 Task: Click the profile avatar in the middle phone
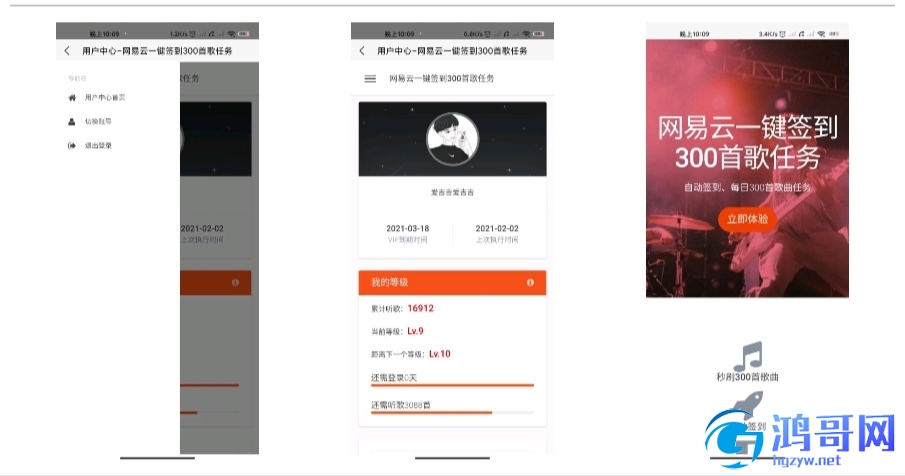point(452,139)
